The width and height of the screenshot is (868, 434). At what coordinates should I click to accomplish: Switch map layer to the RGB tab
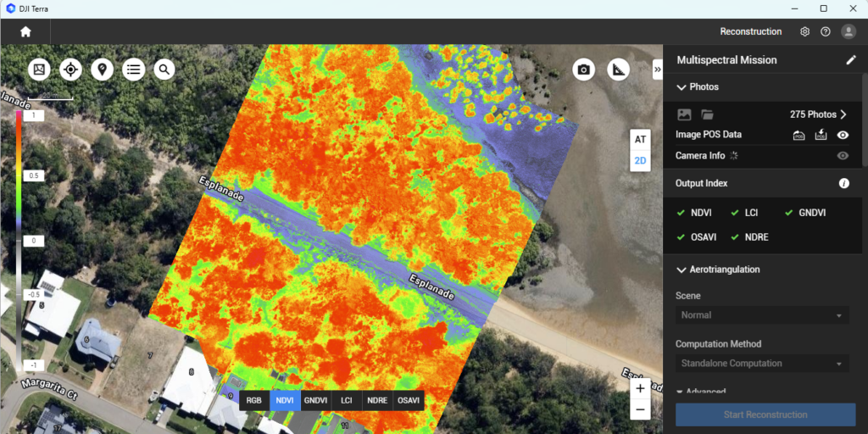(254, 400)
